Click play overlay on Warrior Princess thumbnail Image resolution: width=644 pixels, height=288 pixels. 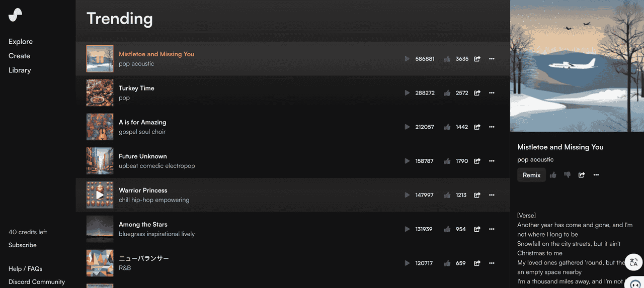[x=100, y=195]
